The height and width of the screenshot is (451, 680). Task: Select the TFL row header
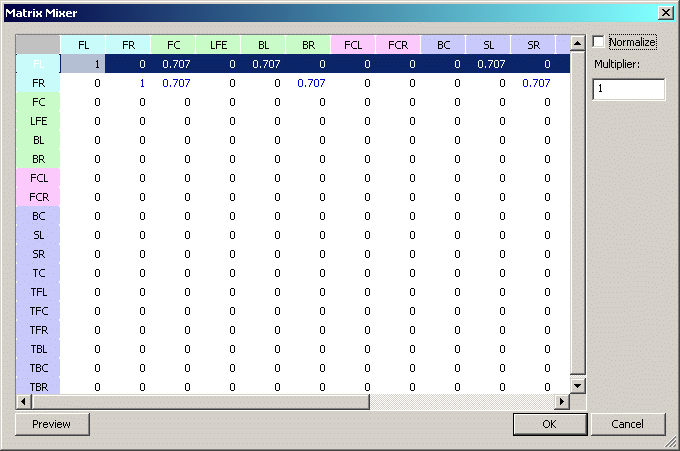[38, 292]
